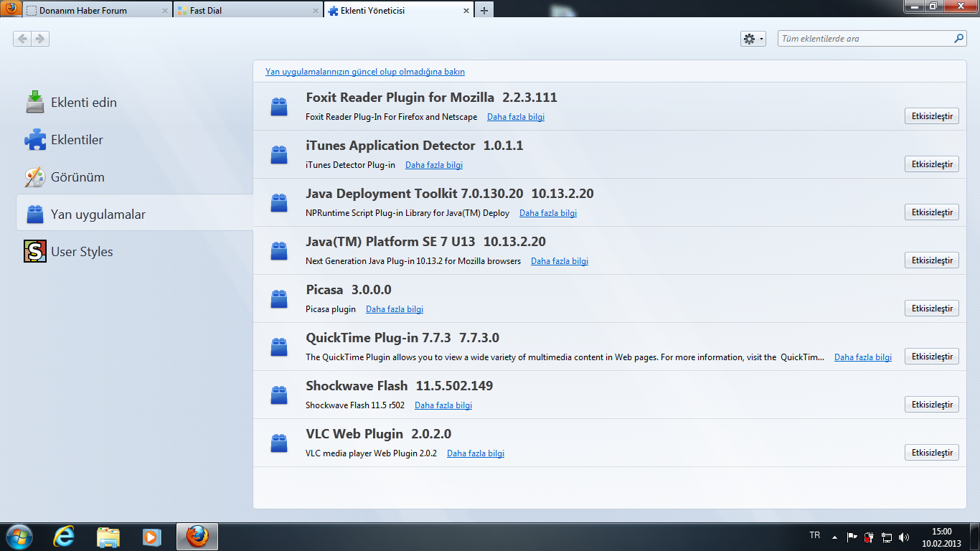Disable the Picasa plugin
The width and height of the screenshot is (980, 551).
pos(931,309)
